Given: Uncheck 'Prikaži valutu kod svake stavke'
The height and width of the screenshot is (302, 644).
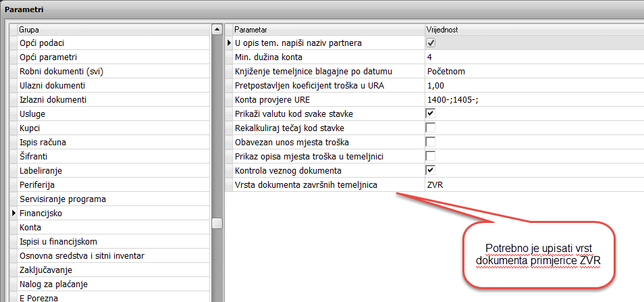Looking at the screenshot, I should (x=431, y=114).
